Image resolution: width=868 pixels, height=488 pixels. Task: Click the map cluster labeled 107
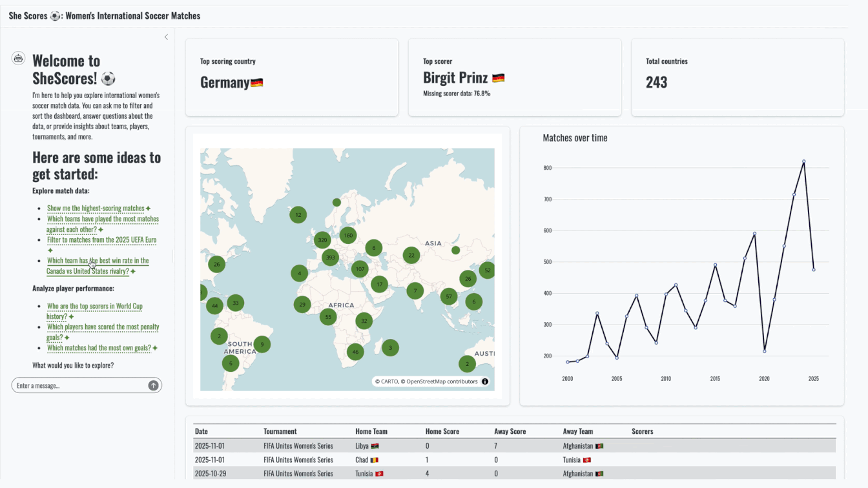[x=360, y=269]
